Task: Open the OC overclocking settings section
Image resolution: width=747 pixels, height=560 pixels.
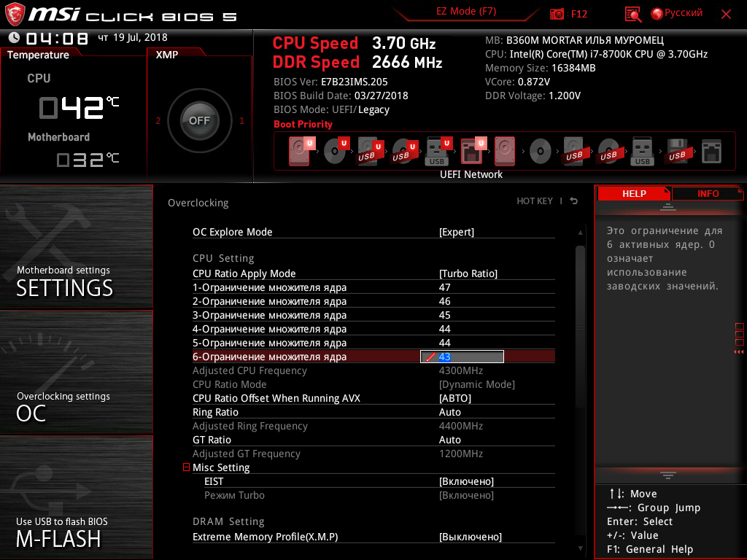Action: point(76,373)
